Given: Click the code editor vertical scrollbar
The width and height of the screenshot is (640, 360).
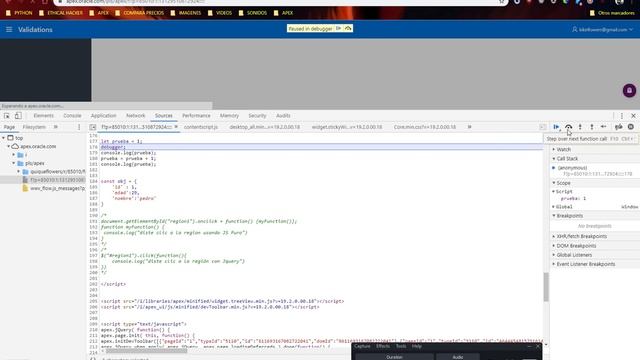Looking at the screenshot, I should point(546,287).
